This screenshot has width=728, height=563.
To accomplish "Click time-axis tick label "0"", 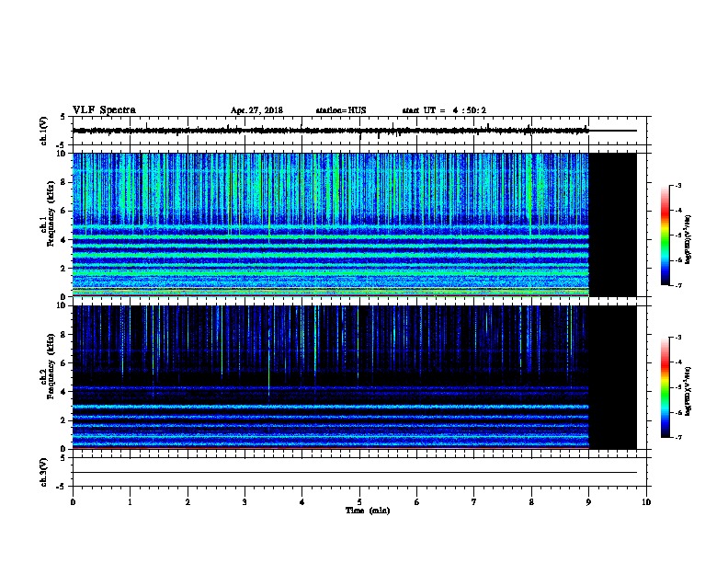I will point(73,502).
